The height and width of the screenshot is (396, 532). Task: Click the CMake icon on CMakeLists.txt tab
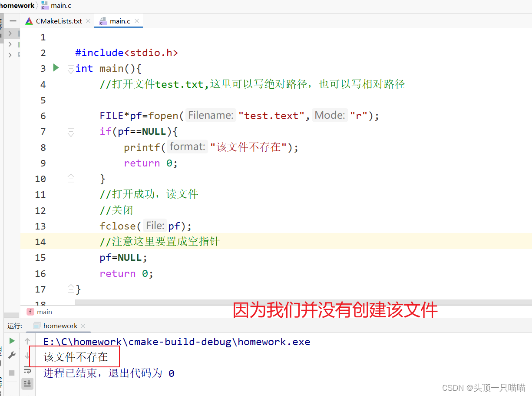[x=29, y=21]
